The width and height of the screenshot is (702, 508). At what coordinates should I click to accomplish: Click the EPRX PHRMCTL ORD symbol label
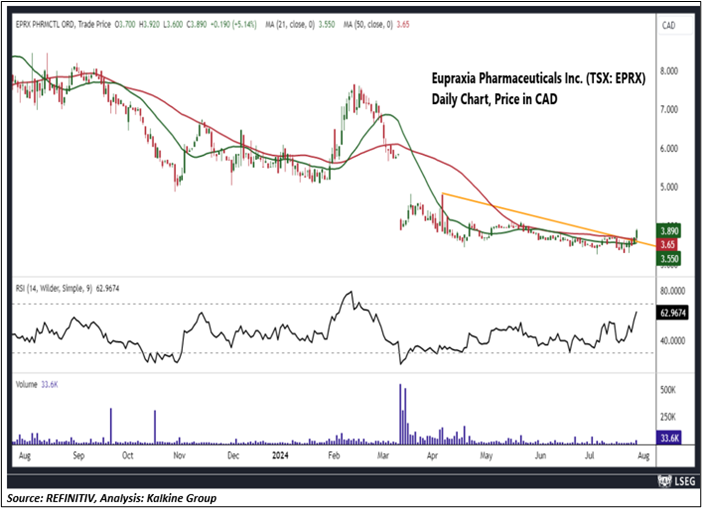point(45,24)
